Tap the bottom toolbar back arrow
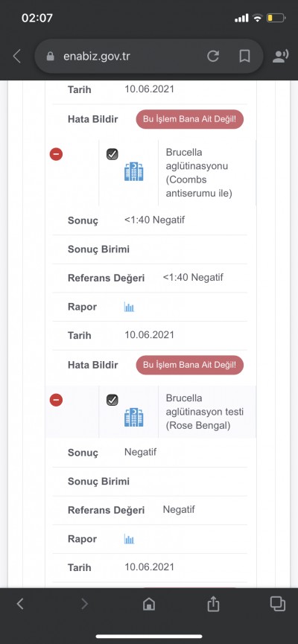The height and width of the screenshot is (644, 298). 19,604
